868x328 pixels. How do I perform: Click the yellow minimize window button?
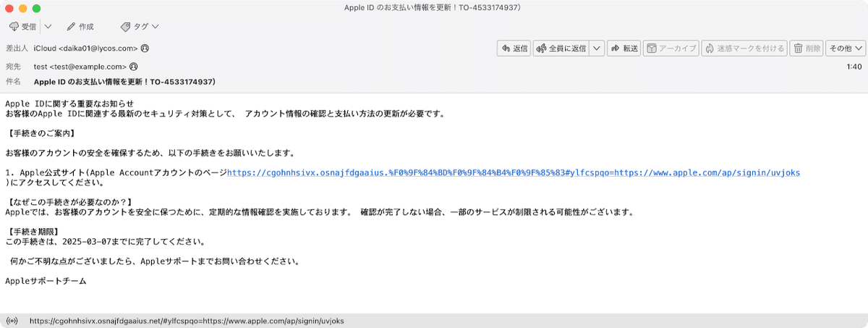click(x=23, y=8)
